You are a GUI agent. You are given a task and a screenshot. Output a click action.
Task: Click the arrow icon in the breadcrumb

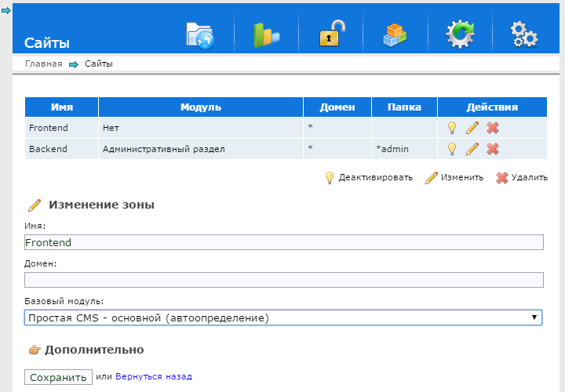(x=74, y=64)
